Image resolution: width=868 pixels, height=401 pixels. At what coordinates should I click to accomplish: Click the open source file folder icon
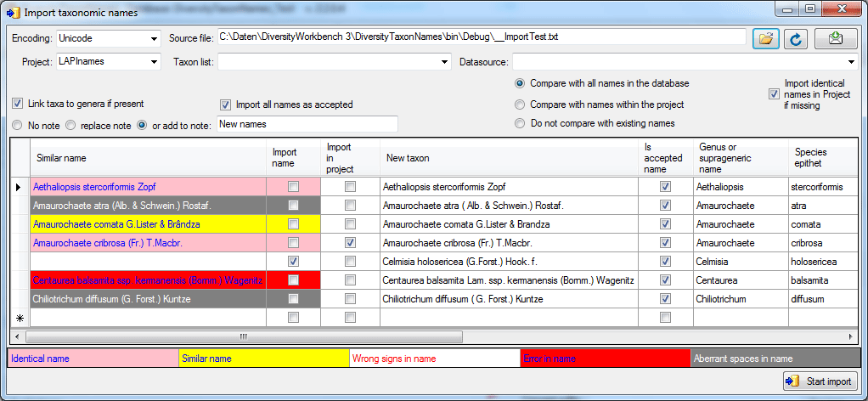pos(766,39)
